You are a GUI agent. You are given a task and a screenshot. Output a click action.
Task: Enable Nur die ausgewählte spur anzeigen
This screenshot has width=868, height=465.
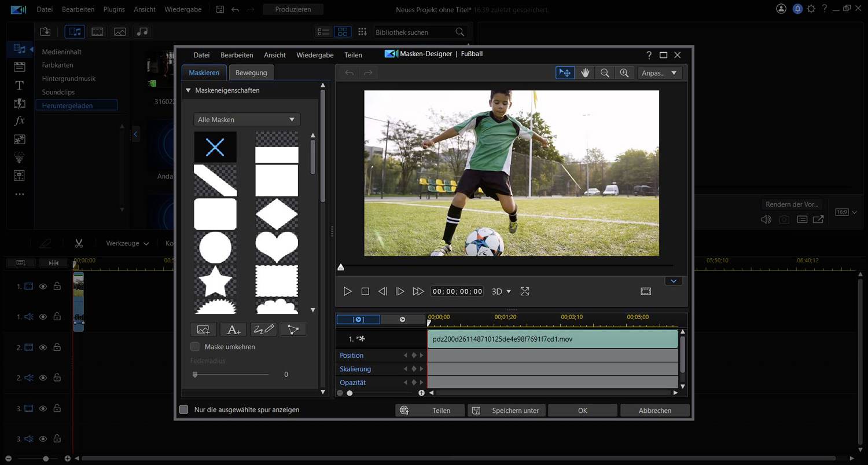tap(183, 409)
